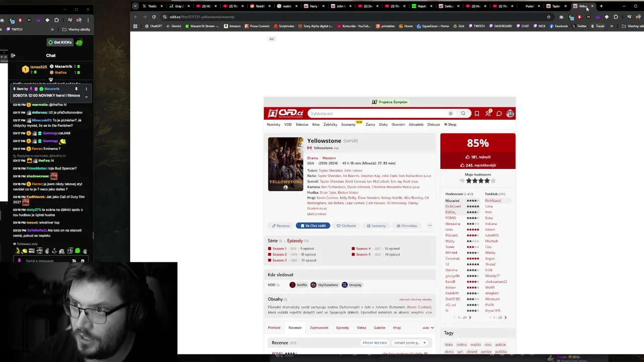This screenshot has height=362, width=644.
Task: Click the CSFD.cz logo in the header
Action: (285, 114)
